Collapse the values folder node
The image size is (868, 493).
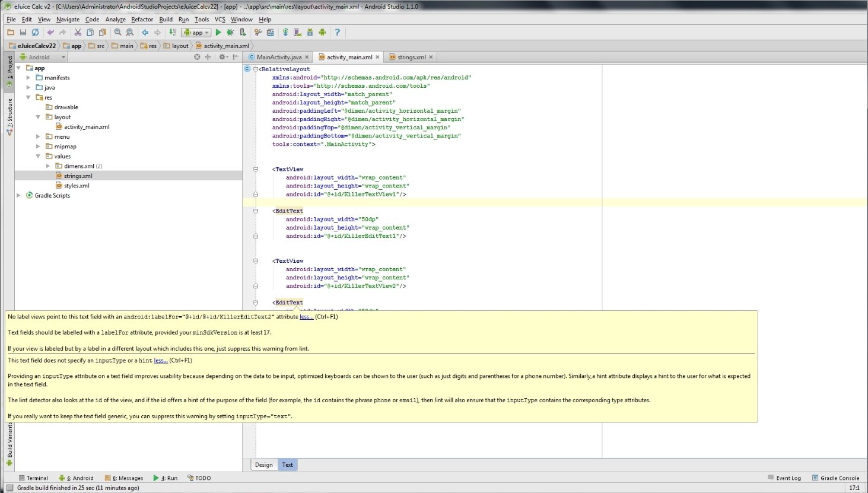(x=39, y=156)
